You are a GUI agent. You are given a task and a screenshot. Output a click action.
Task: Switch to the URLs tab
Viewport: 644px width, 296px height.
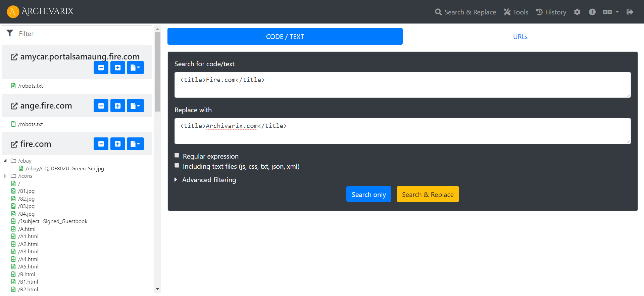click(520, 37)
